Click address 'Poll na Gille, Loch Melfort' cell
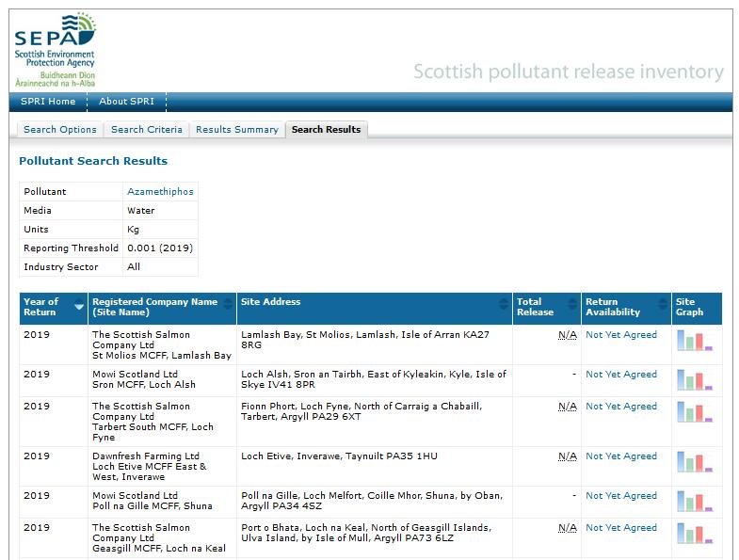The height and width of the screenshot is (560, 739). (375, 503)
